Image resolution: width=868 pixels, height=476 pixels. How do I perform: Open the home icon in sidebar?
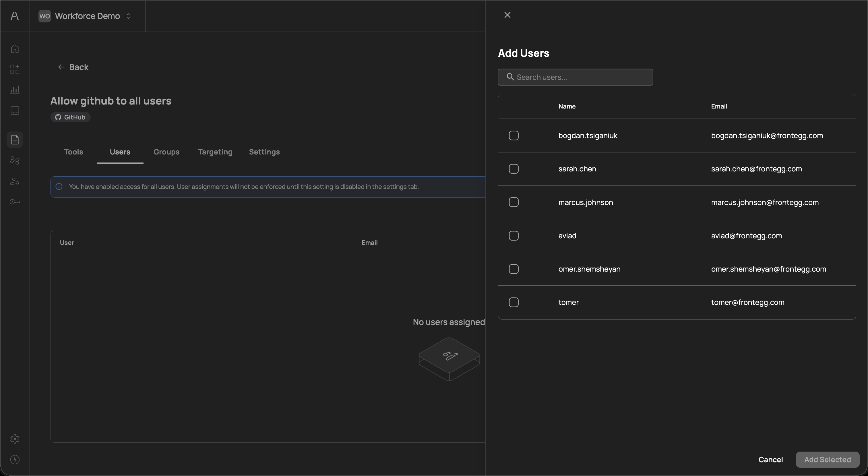tap(14, 49)
